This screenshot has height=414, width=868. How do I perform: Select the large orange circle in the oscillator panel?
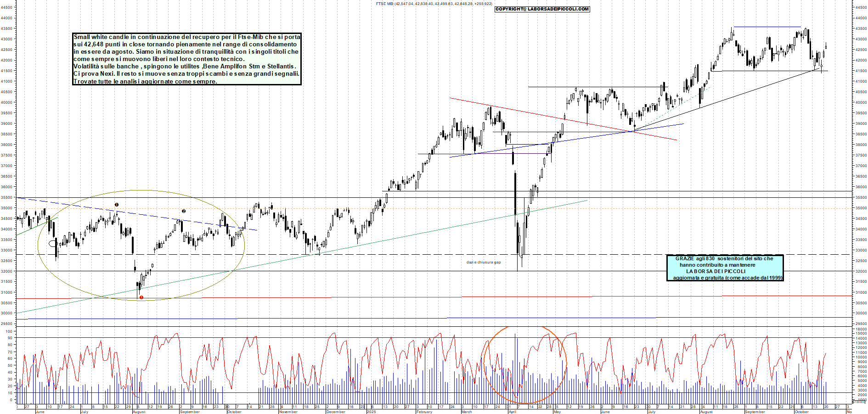[x=525, y=363]
